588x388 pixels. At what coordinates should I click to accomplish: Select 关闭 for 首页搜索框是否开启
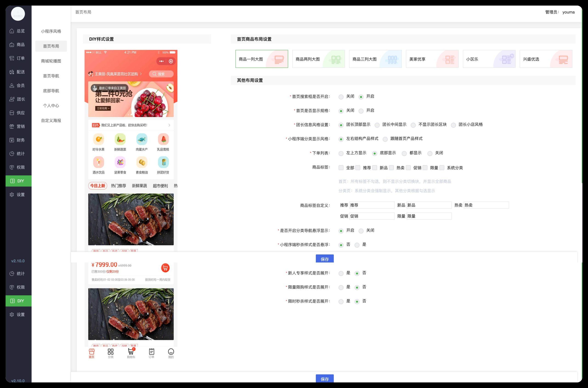coord(341,97)
